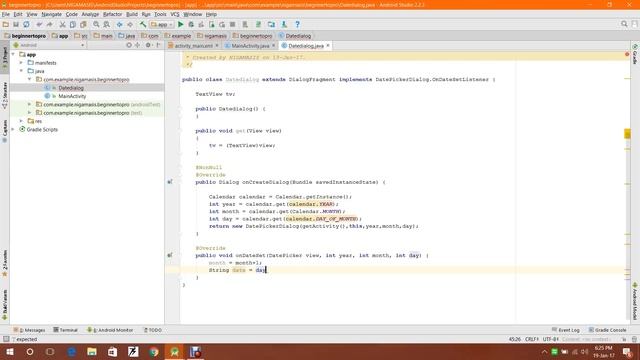This screenshot has width=640, height=360.
Task: Click the navigate Back arrow icon
Action: [x=119, y=24]
